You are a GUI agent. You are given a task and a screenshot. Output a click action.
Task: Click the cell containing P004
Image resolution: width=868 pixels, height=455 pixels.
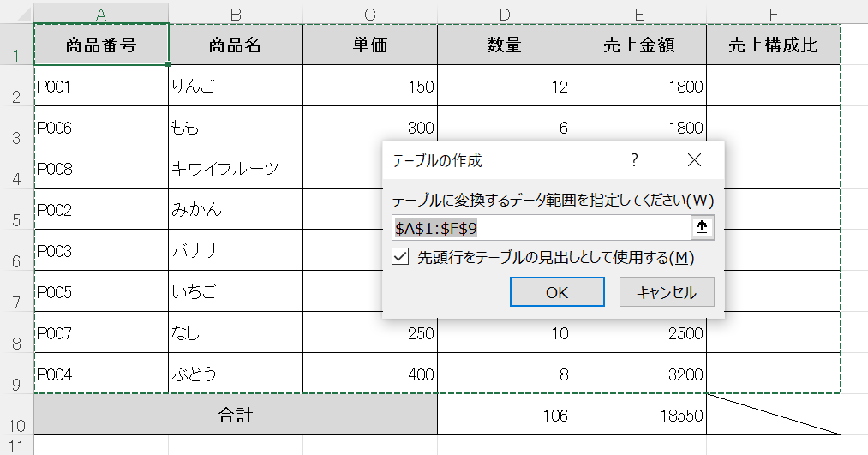101,374
